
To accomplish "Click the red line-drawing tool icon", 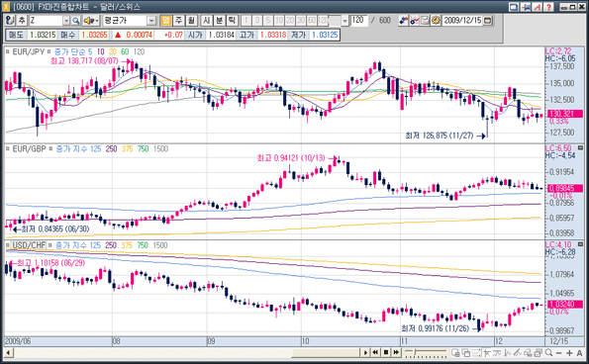I will (415, 20).
